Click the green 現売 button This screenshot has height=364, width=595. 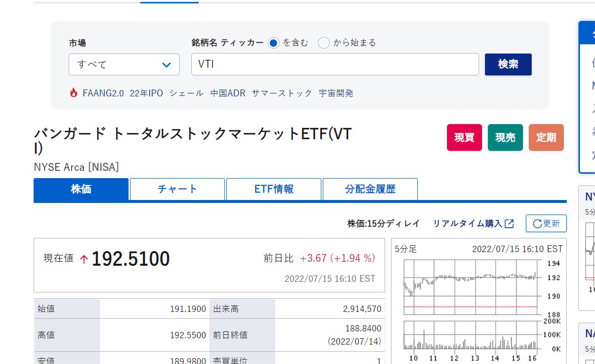click(505, 137)
